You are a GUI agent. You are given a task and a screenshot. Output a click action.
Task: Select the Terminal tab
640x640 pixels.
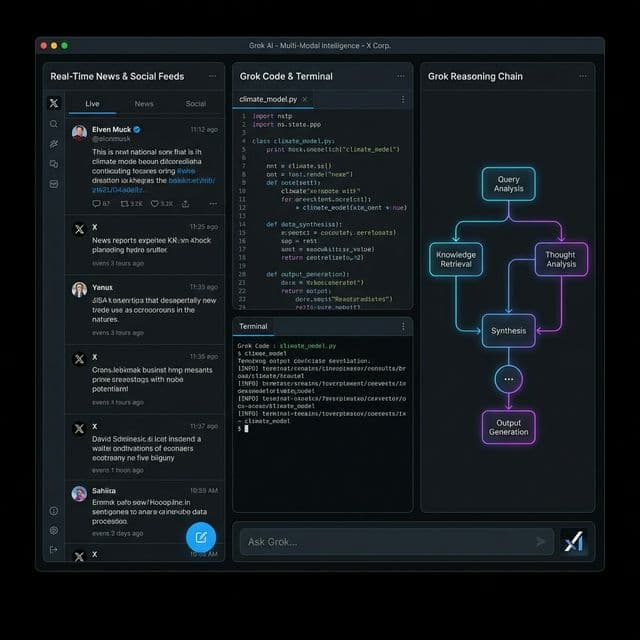click(253, 327)
